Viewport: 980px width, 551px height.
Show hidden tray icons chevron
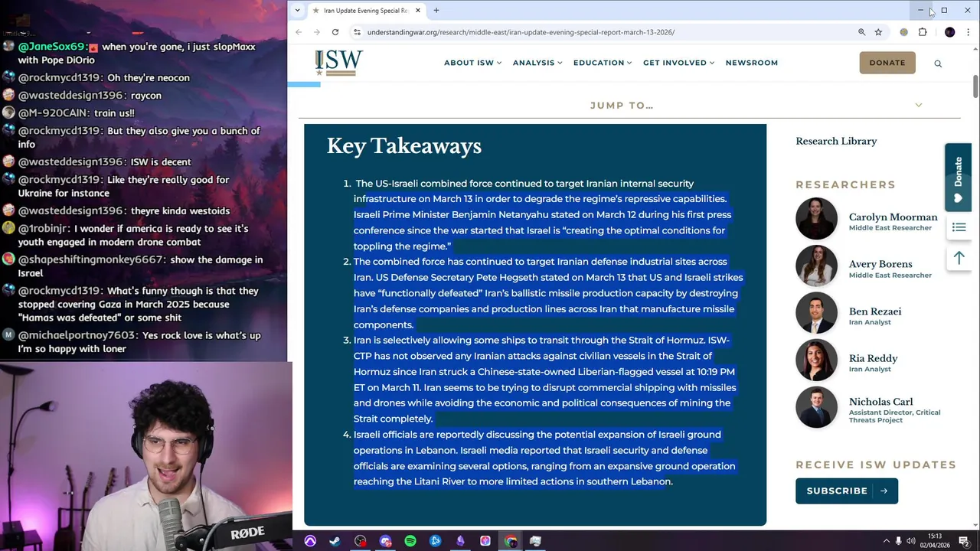coord(887,542)
